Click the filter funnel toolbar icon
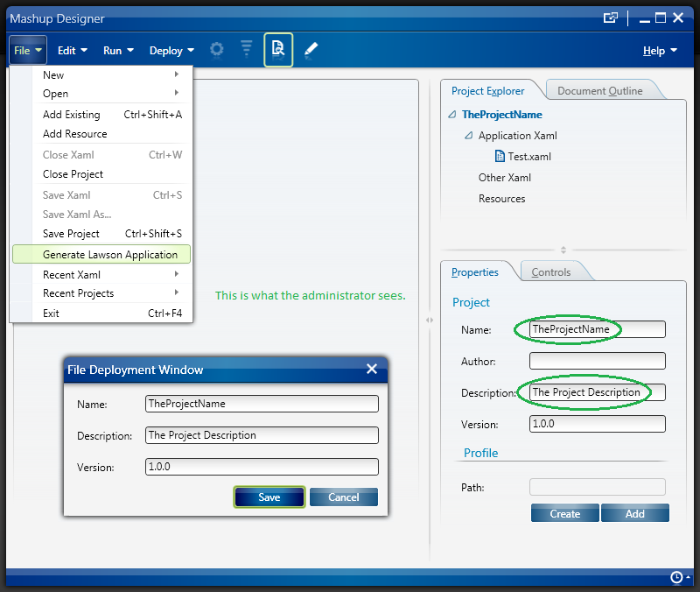Viewport: 700px width, 592px height. 247,50
